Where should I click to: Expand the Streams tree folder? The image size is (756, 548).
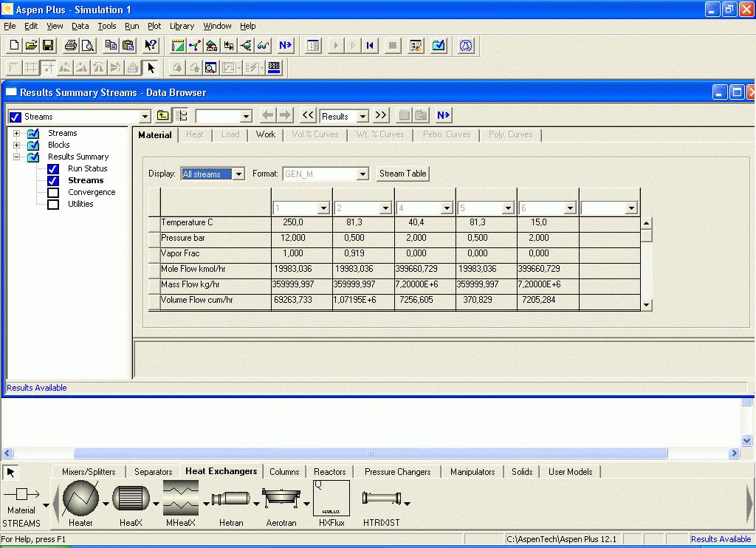[x=16, y=133]
